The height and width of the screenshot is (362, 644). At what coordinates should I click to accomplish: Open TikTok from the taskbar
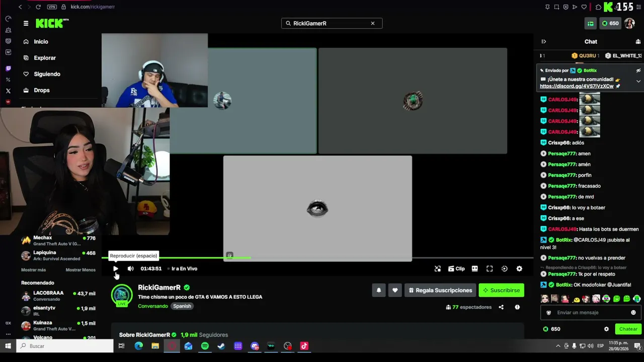(304, 346)
